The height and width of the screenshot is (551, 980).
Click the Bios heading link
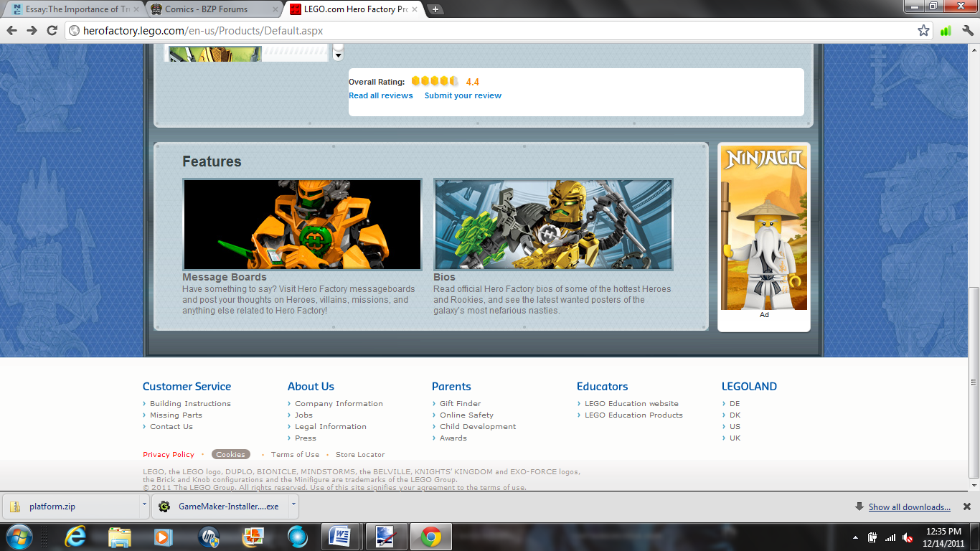(444, 277)
